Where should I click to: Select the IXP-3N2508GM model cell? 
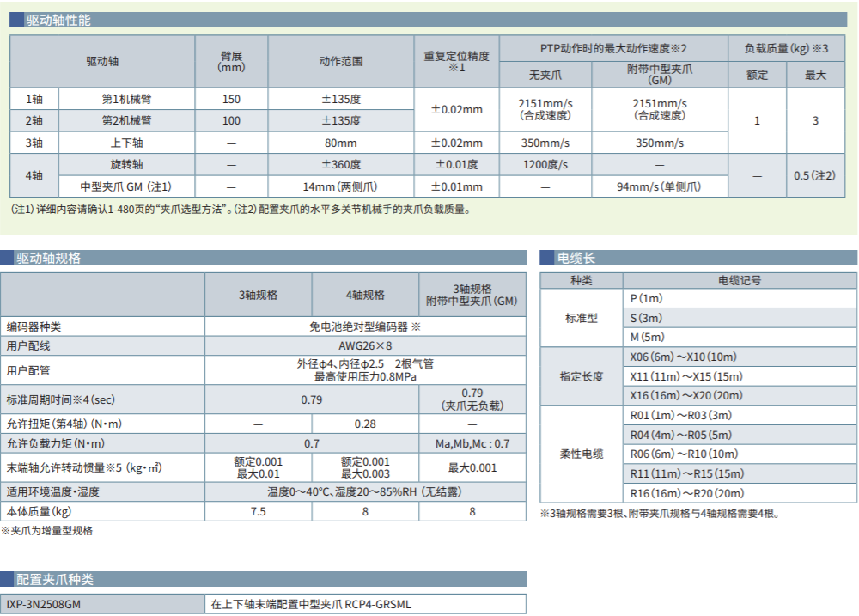(x=45, y=604)
